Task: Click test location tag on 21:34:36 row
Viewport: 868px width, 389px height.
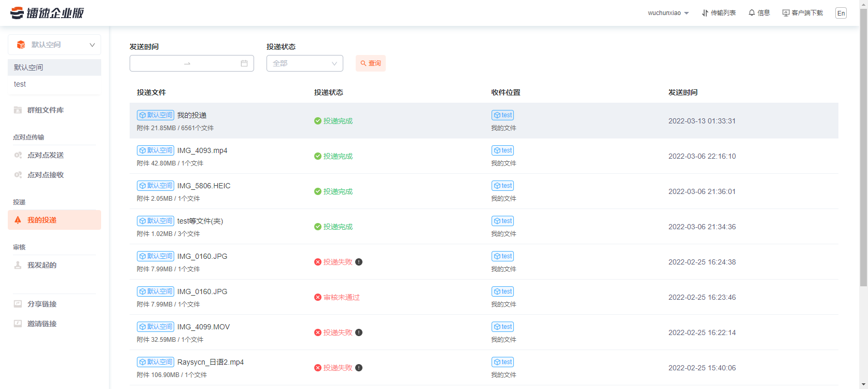Action: pyautogui.click(x=503, y=221)
